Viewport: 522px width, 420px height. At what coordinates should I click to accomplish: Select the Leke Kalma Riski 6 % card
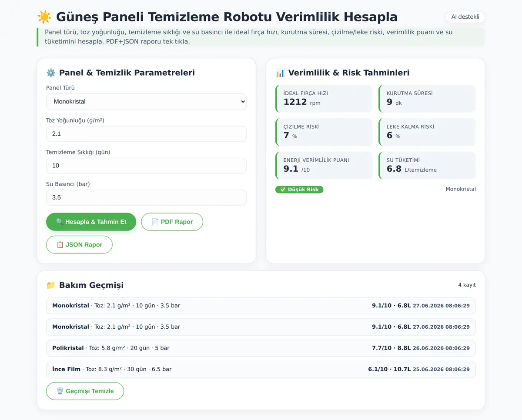(x=427, y=132)
